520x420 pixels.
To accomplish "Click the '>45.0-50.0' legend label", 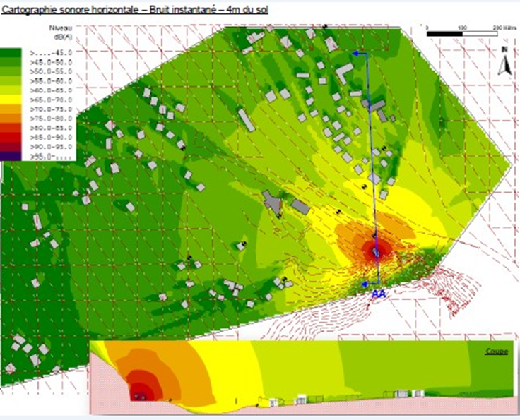I will 51,62.
